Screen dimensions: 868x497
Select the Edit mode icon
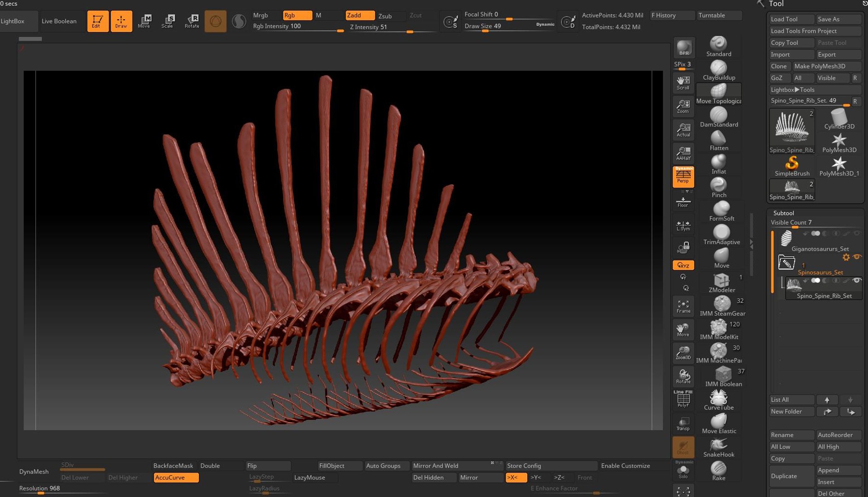[x=98, y=21]
